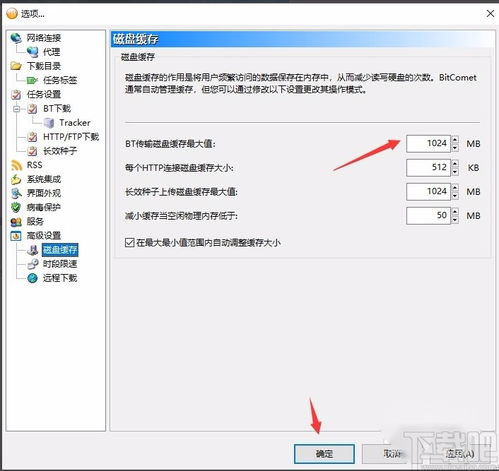Image resolution: width=499 pixels, height=471 pixels.
Task: Decrease 每个HTTP连接磁盘缓存大小 with down arrow
Action: (455, 172)
